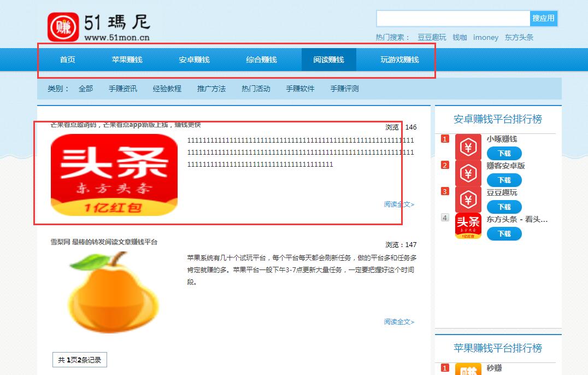This screenshot has height=375, width=588.
Task: Click hot search 豆豆趣玩 link
Action: 432,38
